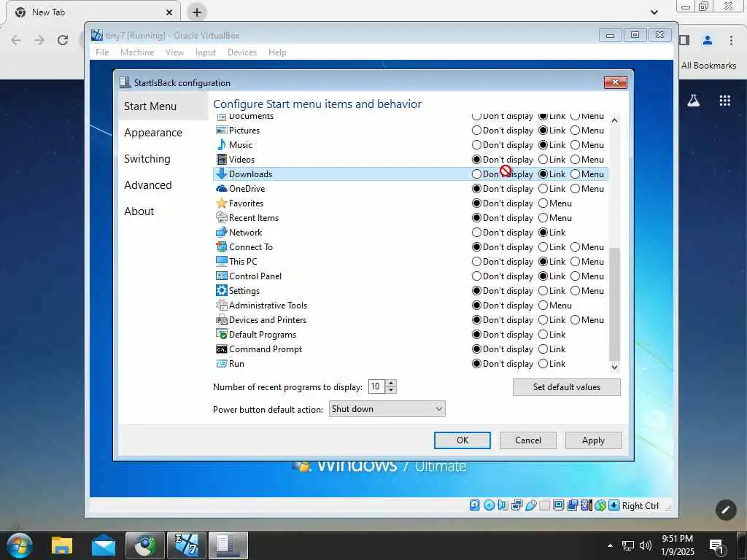
Task: Open the About tab
Action: click(139, 211)
